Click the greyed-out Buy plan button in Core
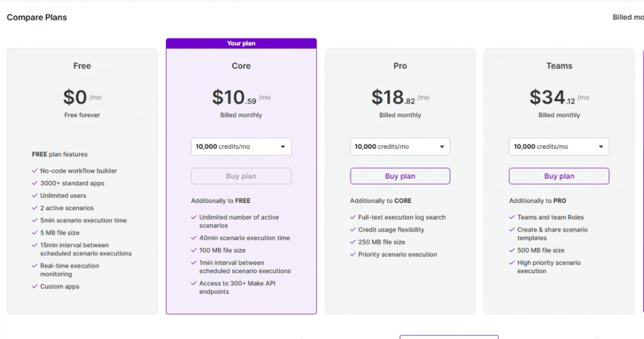Image resolution: width=644 pixels, height=339 pixels. click(x=241, y=176)
